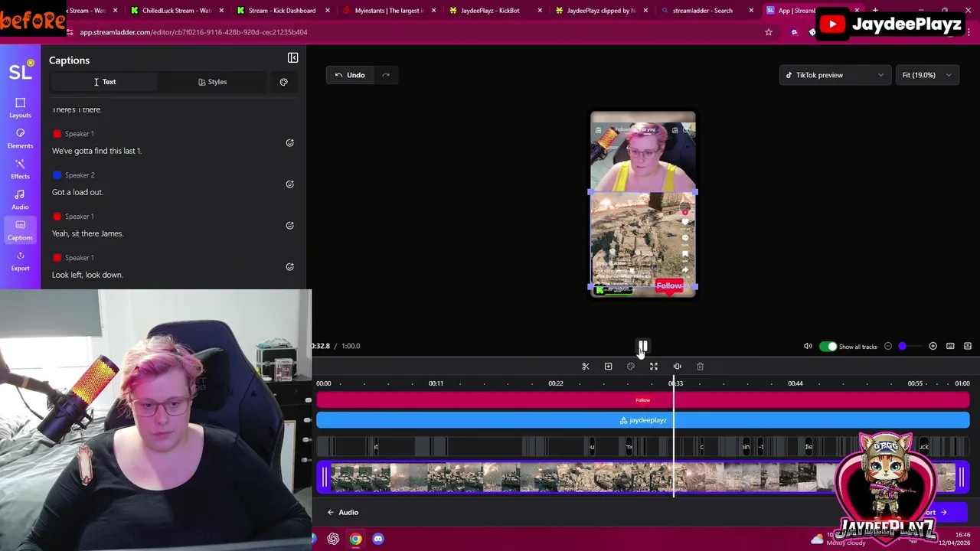Image resolution: width=980 pixels, height=551 pixels.
Task: Regenerate caption 'Look left, look down.'
Action: (x=289, y=267)
